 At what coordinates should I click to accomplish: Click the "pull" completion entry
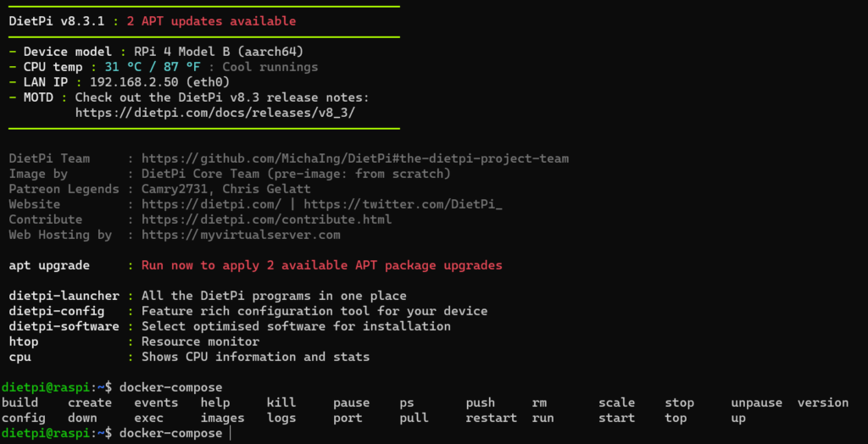click(x=414, y=418)
